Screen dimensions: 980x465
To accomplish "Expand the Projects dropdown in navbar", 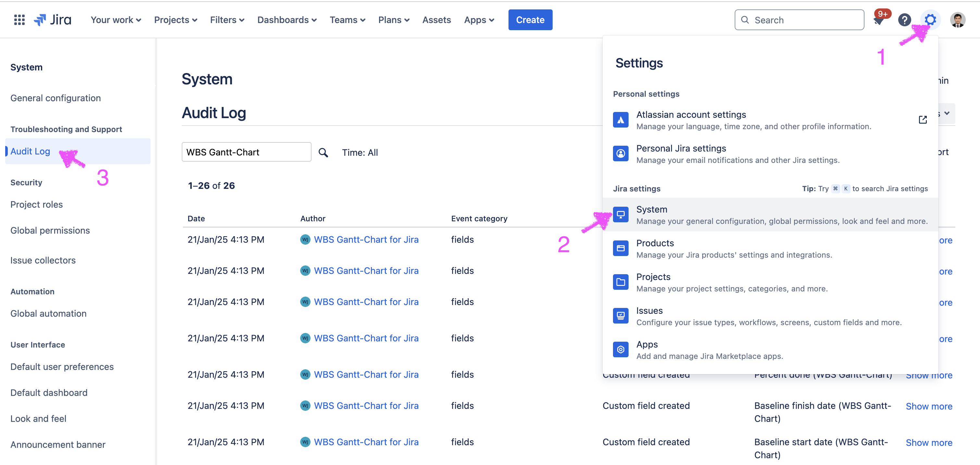I will pyautogui.click(x=175, y=20).
